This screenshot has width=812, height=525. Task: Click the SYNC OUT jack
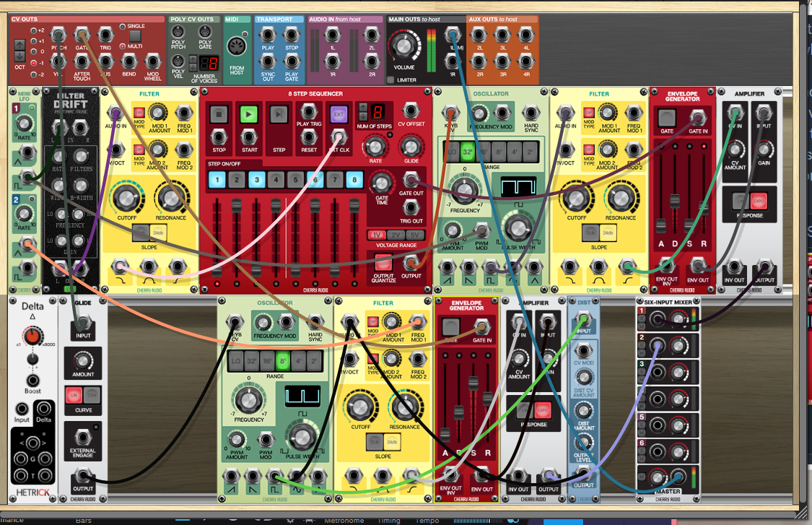[x=268, y=61]
